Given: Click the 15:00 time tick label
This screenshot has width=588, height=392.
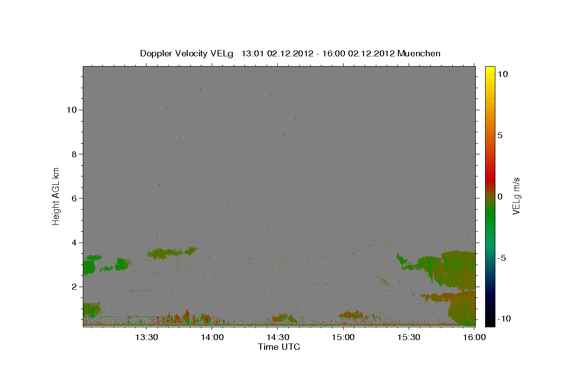Looking at the screenshot, I should (x=343, y=337).
